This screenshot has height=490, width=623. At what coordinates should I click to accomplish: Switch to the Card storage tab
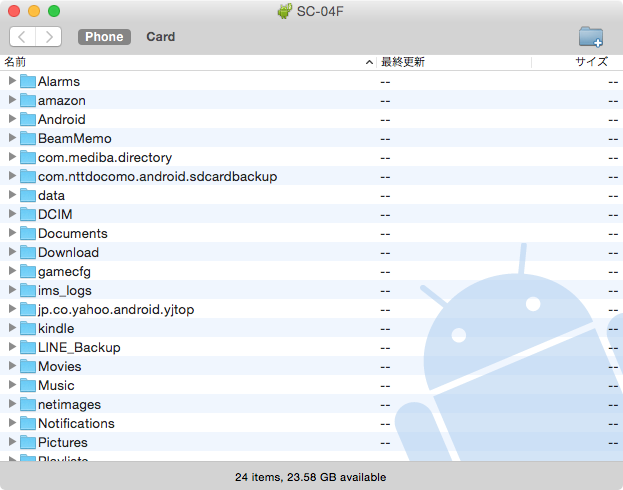[x=161, y=37]
